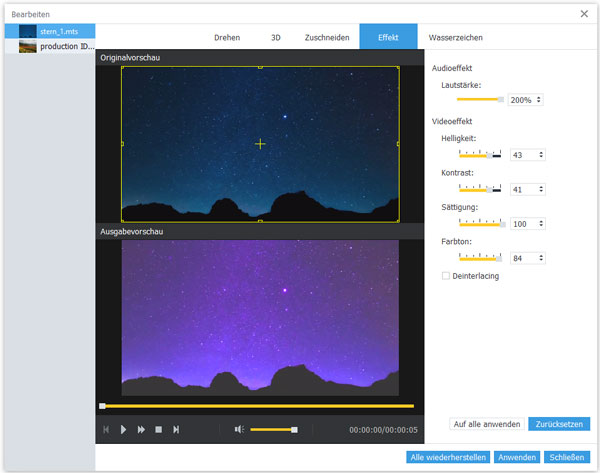
Task: Play the video preview
Action: (123, 429)
